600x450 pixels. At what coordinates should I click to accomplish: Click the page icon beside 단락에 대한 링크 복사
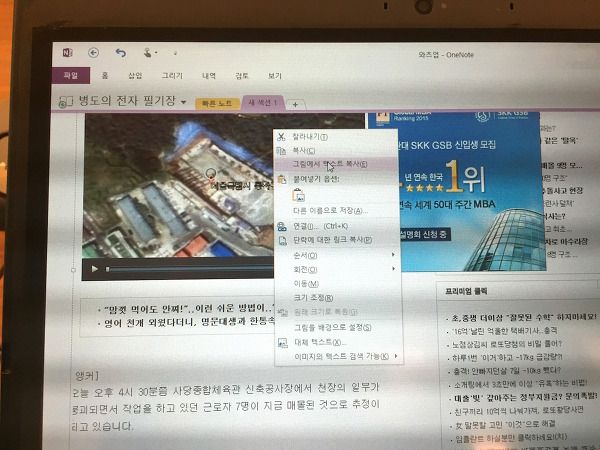282,240
